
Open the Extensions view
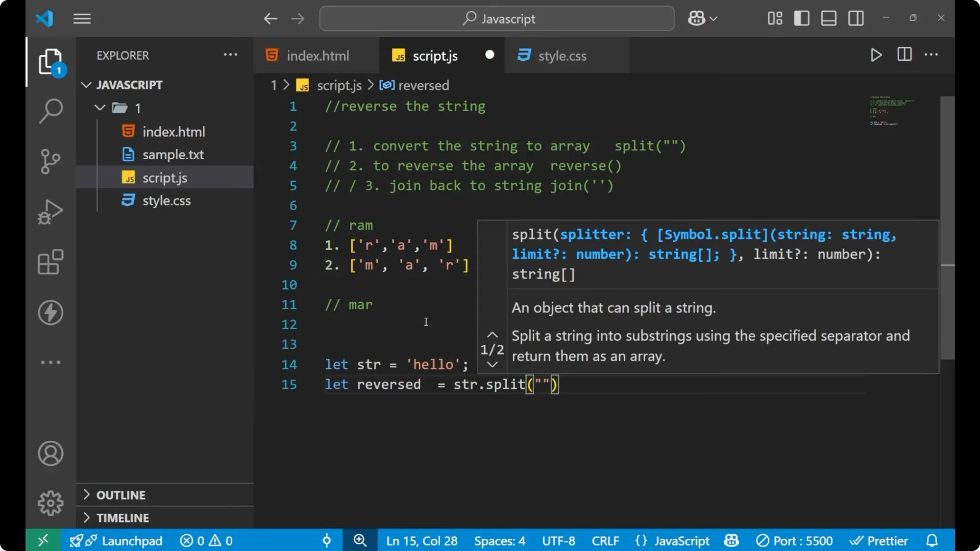pos(50,262)
